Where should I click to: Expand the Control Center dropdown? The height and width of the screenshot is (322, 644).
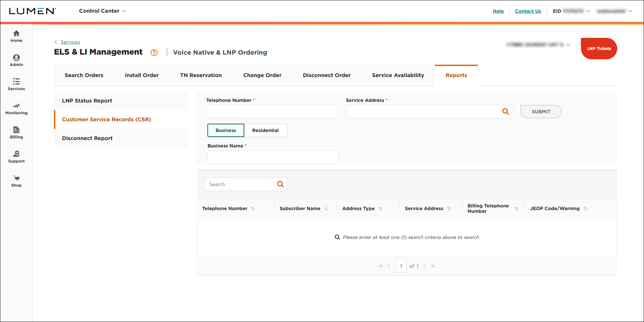click(x=103, y=11)
